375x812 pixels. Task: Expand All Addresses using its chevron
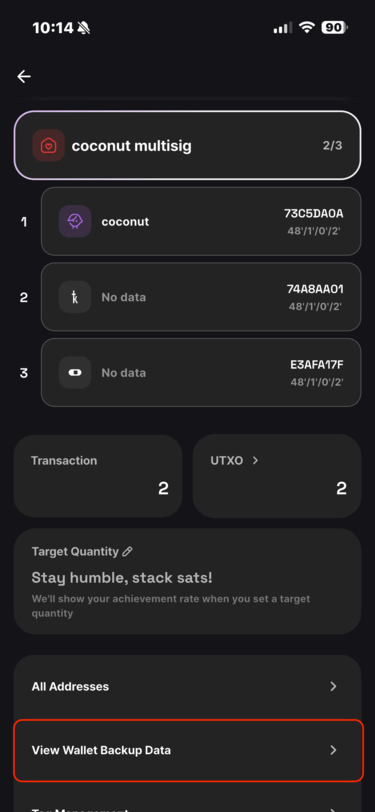point(334,687)
